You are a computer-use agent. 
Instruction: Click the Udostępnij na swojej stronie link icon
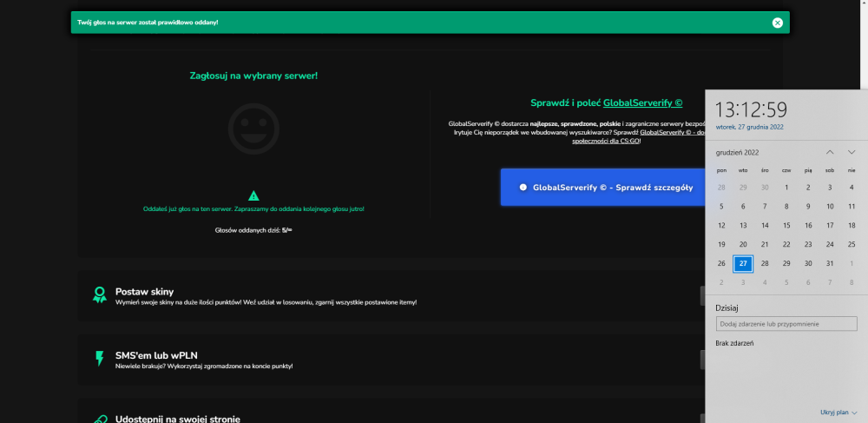click(100, 420)
